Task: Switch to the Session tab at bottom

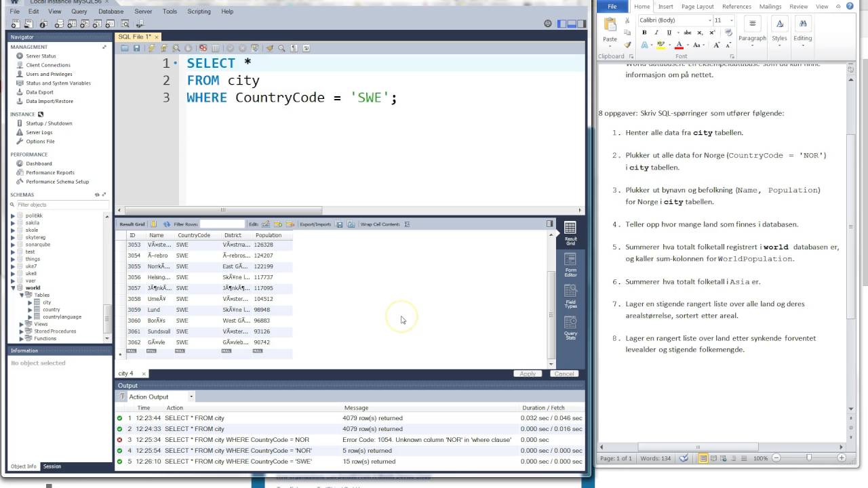Action: [x=52, y=466]
